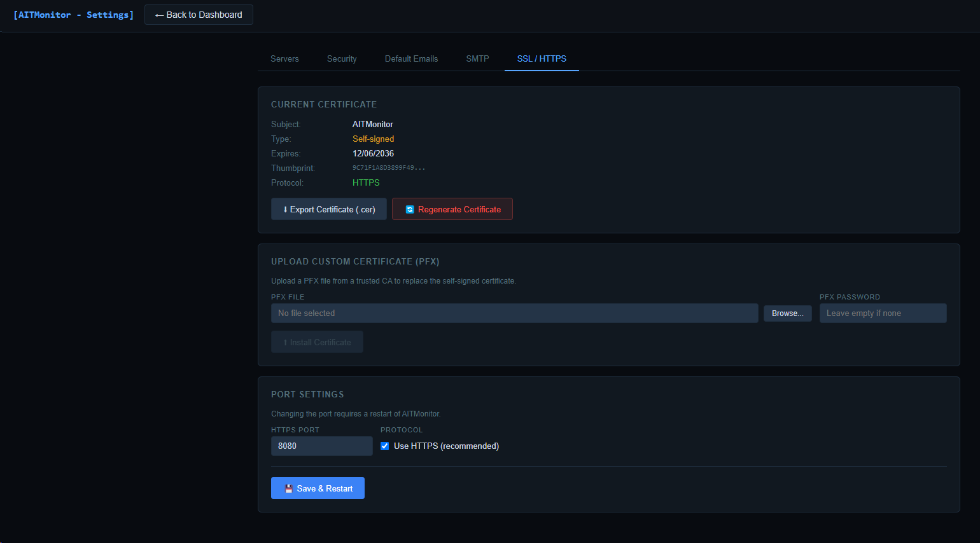
Task: Click the Regenerate Certificate button
Action: coord(452,209)
